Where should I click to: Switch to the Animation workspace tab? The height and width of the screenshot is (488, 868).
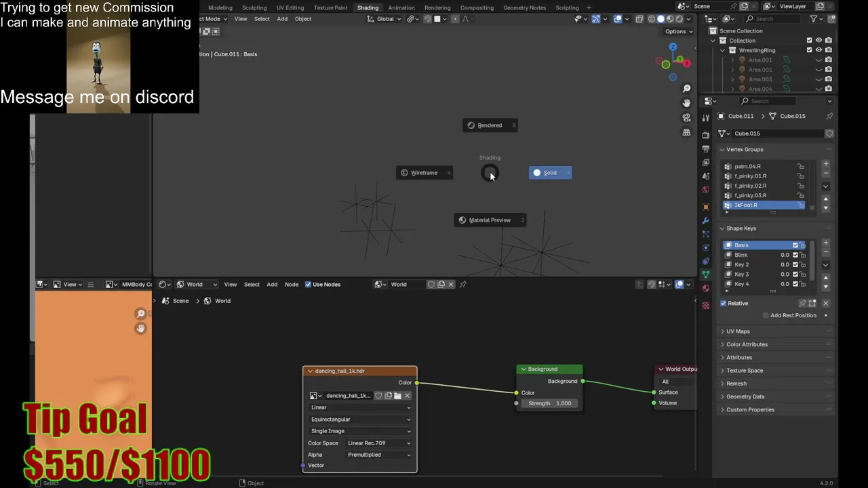[401, 7]
